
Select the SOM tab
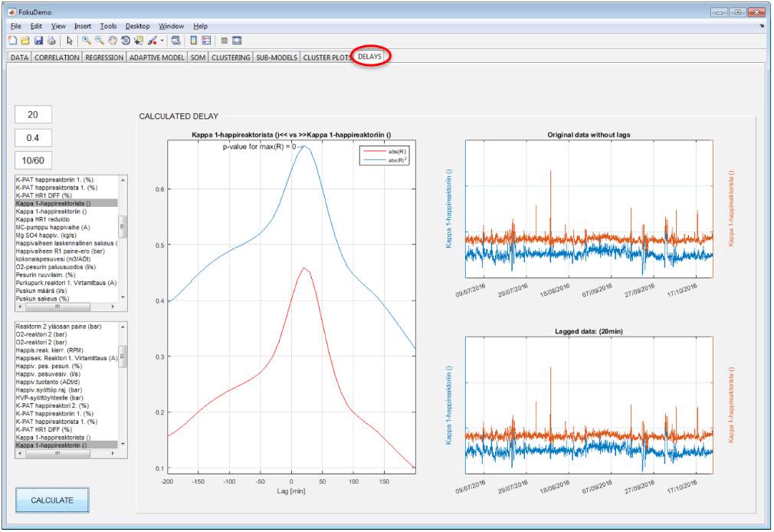click(x=198, y=57)
